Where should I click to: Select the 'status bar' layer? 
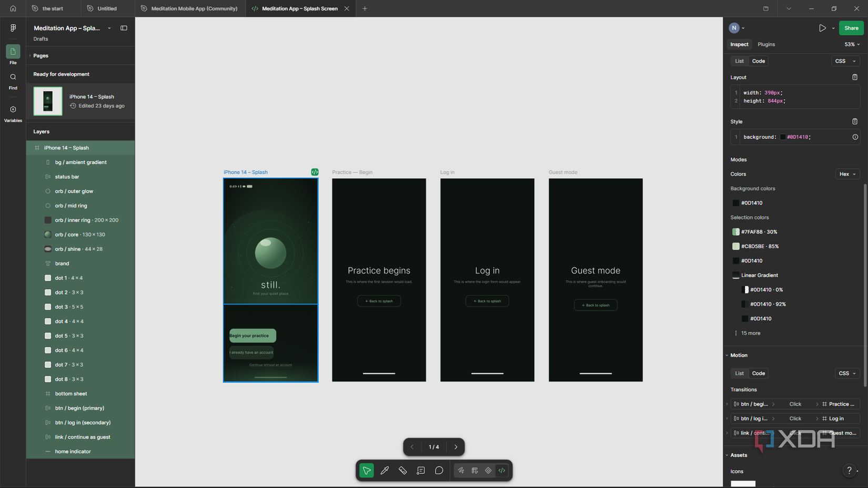tap(80, 177)
